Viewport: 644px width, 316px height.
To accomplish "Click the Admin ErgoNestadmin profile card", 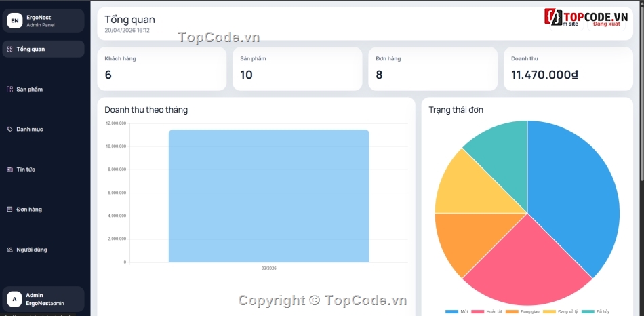I will coord(43,299).
